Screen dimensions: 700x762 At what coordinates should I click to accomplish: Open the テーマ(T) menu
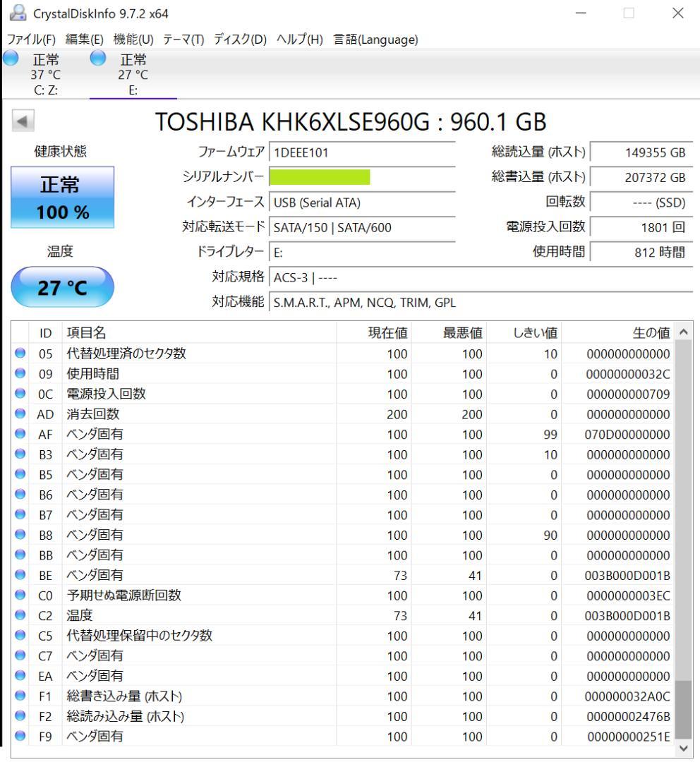pyautogui.click(x=183, y=40)
